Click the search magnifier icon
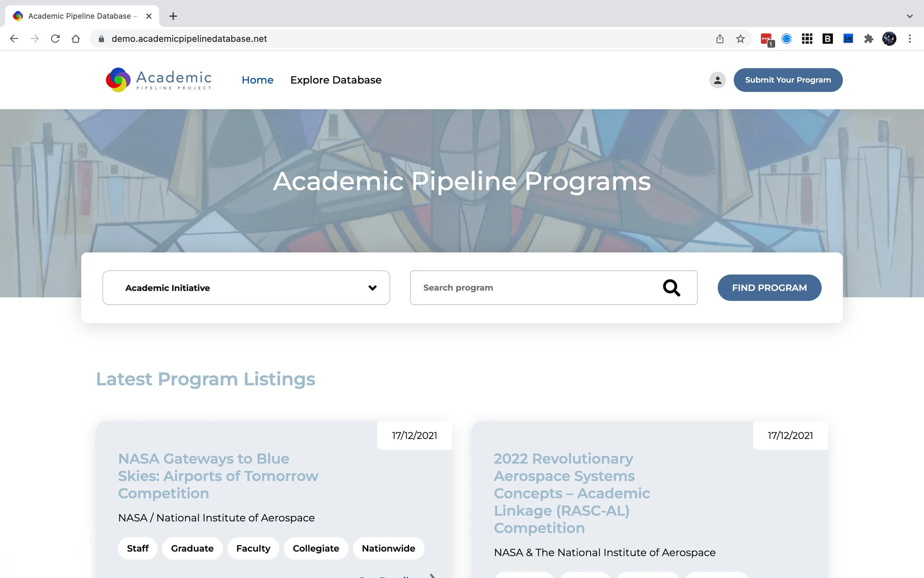 click(x=671, y=288)
